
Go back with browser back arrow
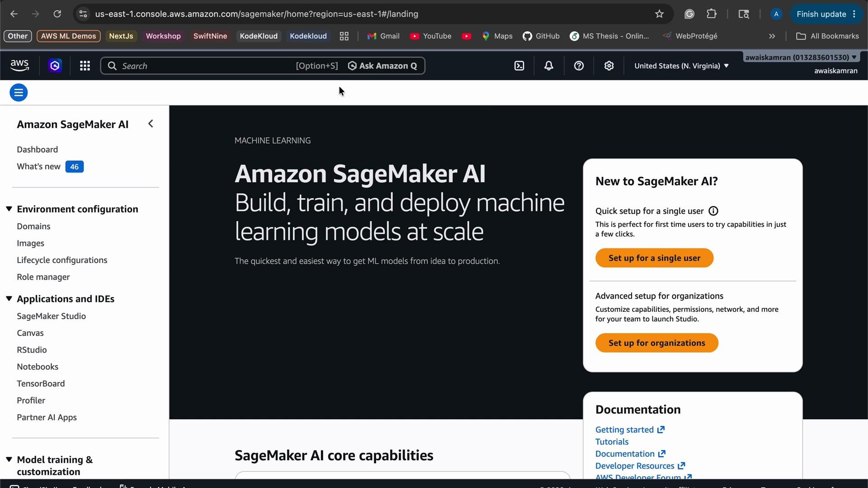click(14, 14)
